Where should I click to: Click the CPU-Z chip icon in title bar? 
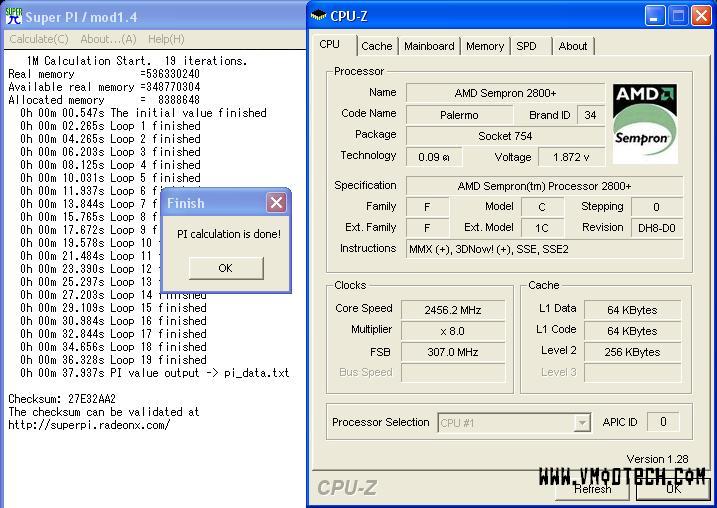(318, 16)
